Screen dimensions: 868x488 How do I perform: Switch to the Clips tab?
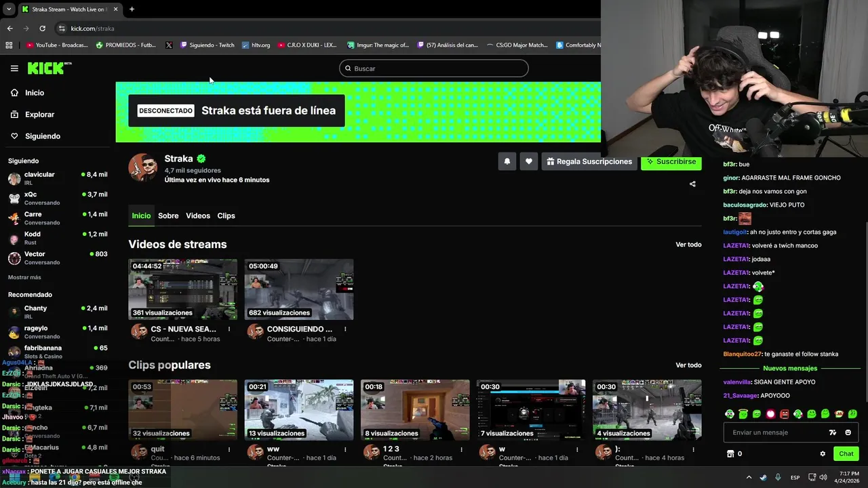[x=226, y=216]
